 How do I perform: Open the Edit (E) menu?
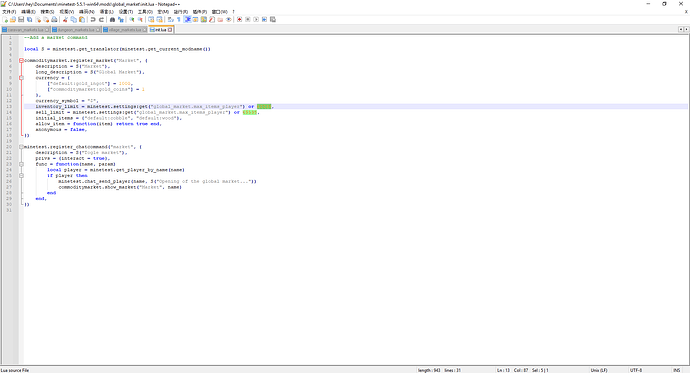pos(28,11)
